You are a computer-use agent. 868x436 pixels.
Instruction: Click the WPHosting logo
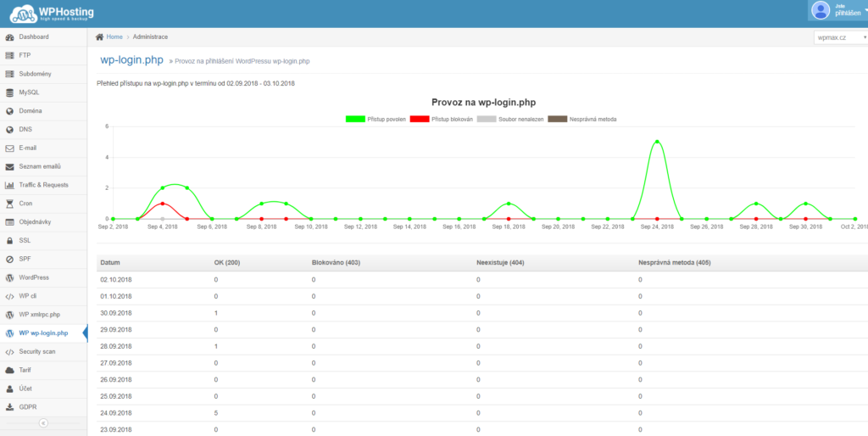52,13
